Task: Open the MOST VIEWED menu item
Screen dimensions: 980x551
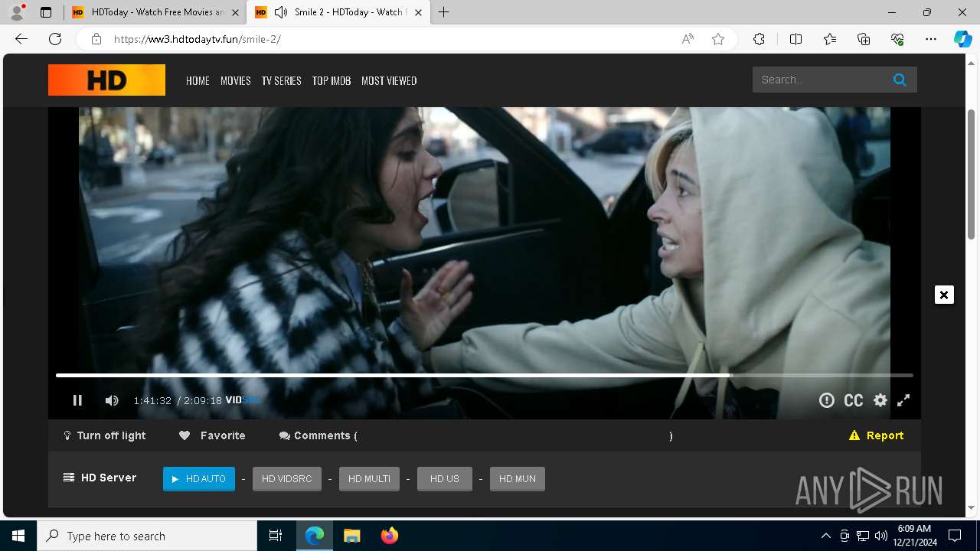Action: click(389, 80)
